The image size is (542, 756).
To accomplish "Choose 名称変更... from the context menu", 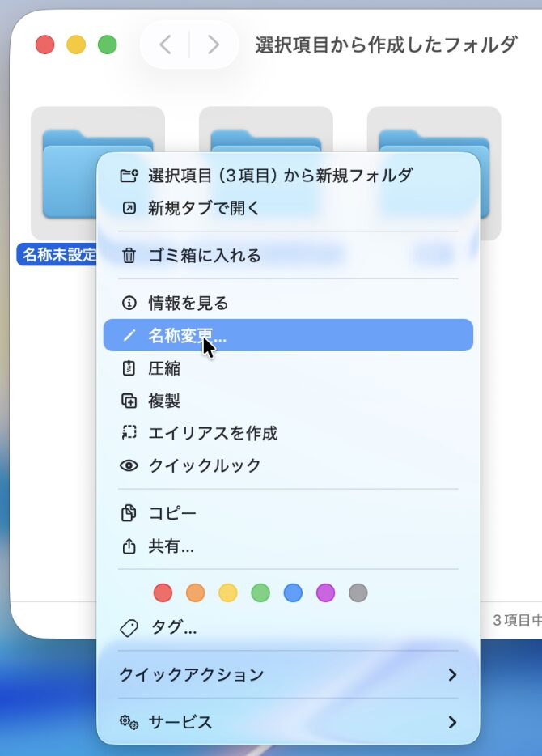I will tap(187, 336).
